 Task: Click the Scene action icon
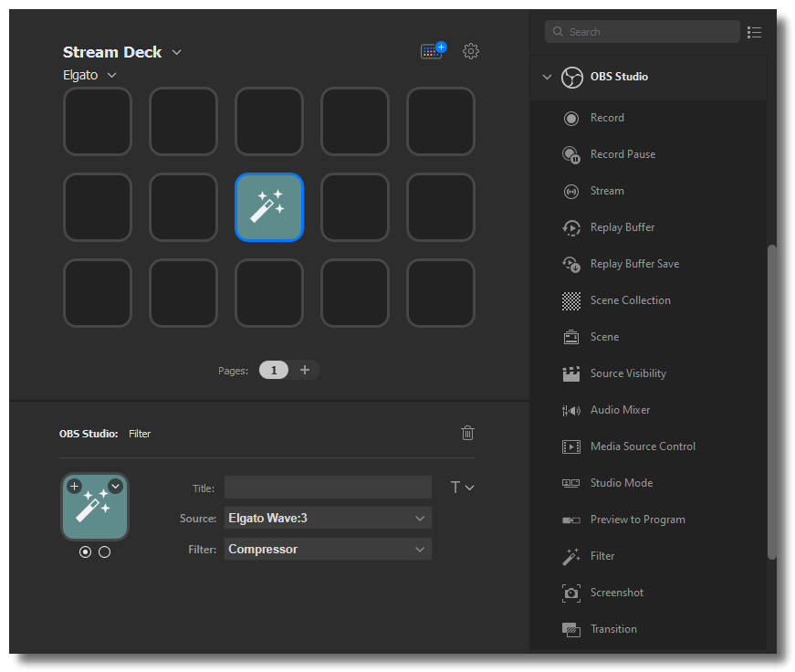(x=571, y=337)
